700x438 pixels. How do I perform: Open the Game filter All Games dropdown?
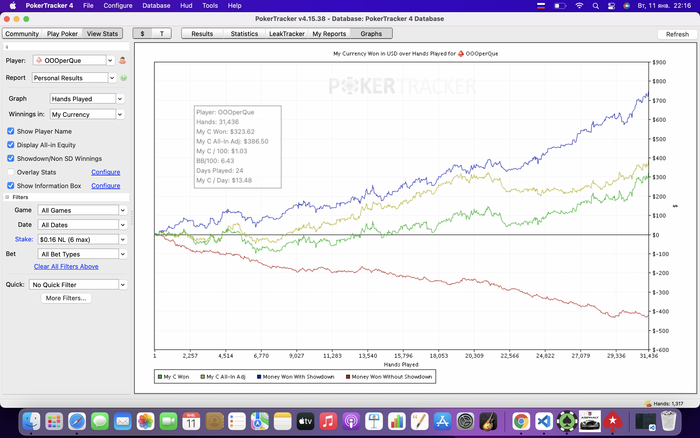[x=82, y=210]
